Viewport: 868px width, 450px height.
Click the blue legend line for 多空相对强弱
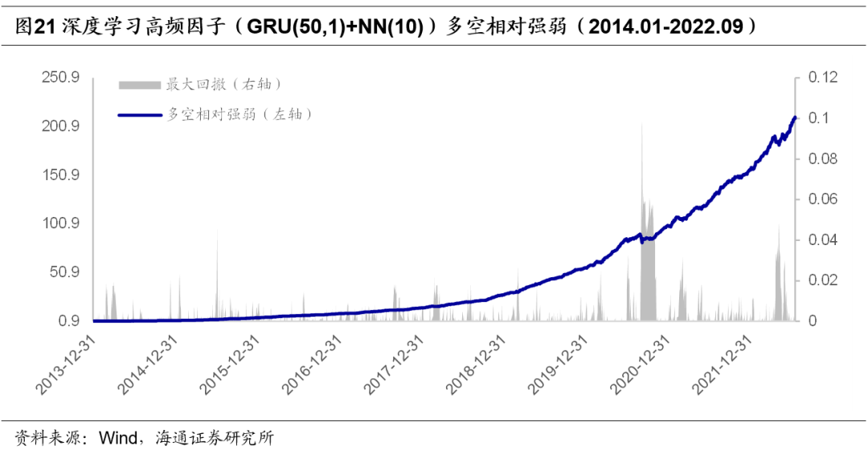point(140,115)
